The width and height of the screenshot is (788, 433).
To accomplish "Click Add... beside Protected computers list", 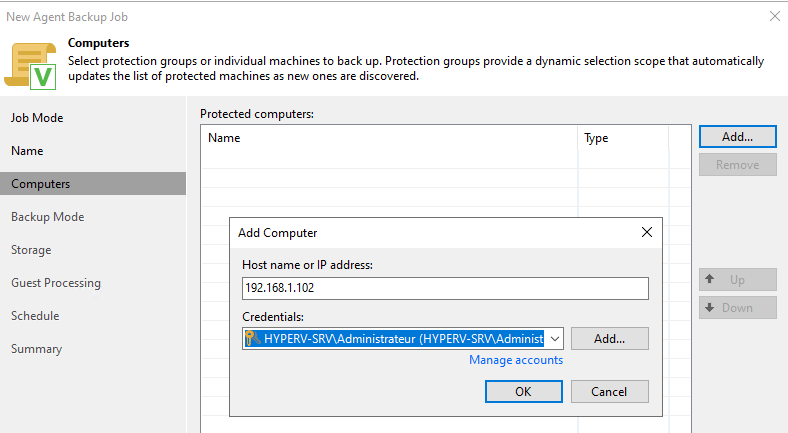I will pyautogui.click(x=737, y=137).
